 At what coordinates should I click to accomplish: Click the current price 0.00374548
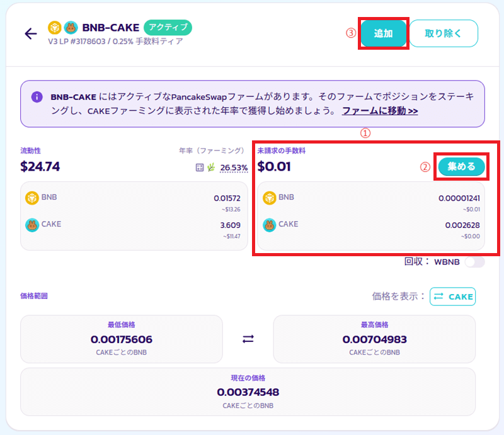click(x=248, y=392)
